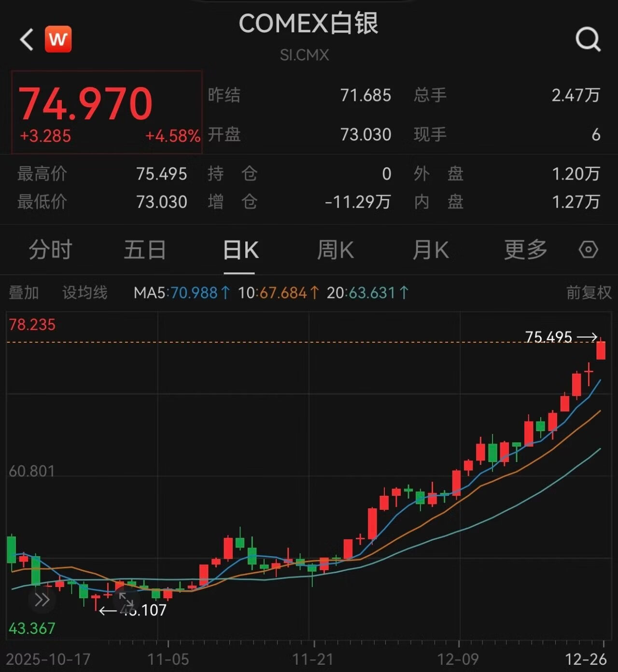Tap the 内盘 value 1.27万

(x=576, y=202)
